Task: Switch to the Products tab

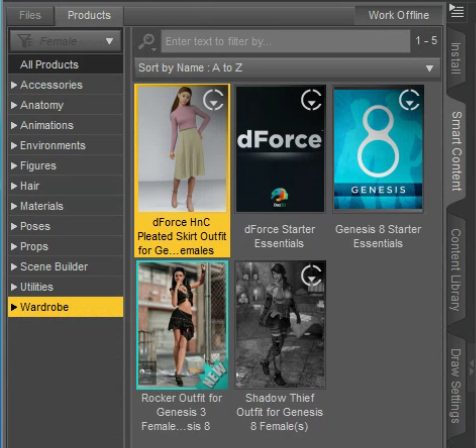Action: point(89,15)
